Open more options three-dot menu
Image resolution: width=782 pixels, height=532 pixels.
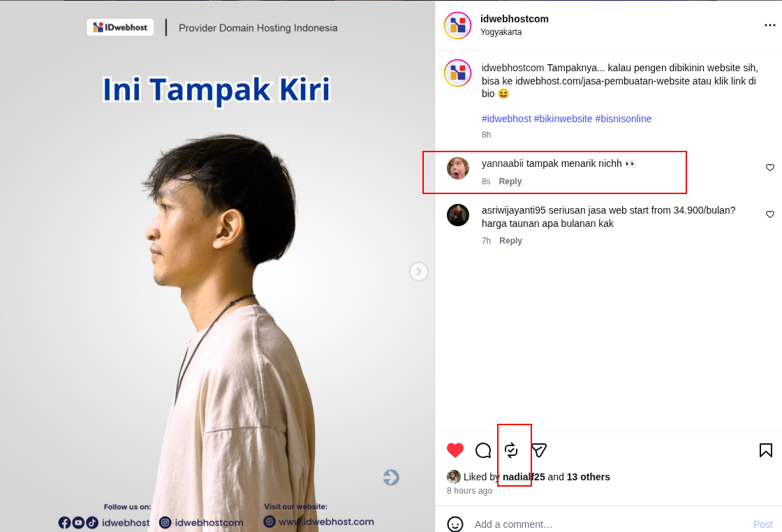769,25
